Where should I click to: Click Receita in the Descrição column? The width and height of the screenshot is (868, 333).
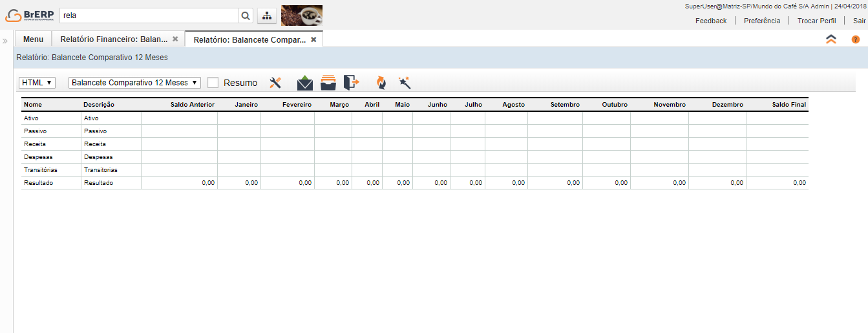click(x=95, y=144)
